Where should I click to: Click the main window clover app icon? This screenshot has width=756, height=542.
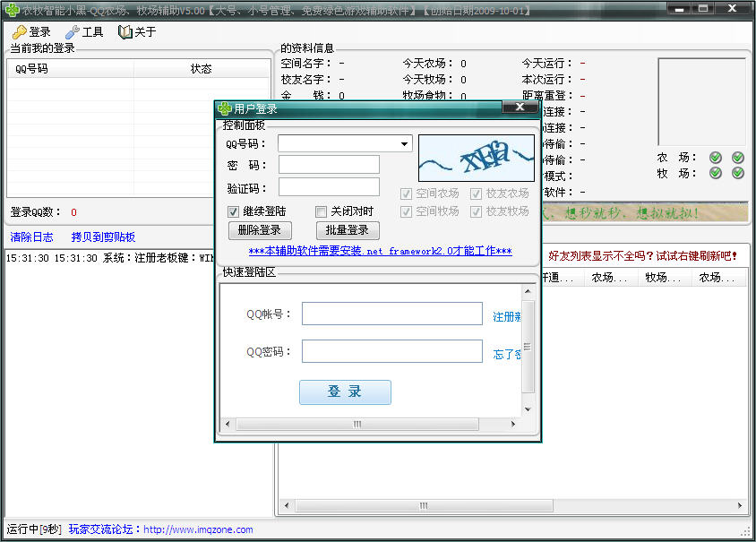coord(12,10)
